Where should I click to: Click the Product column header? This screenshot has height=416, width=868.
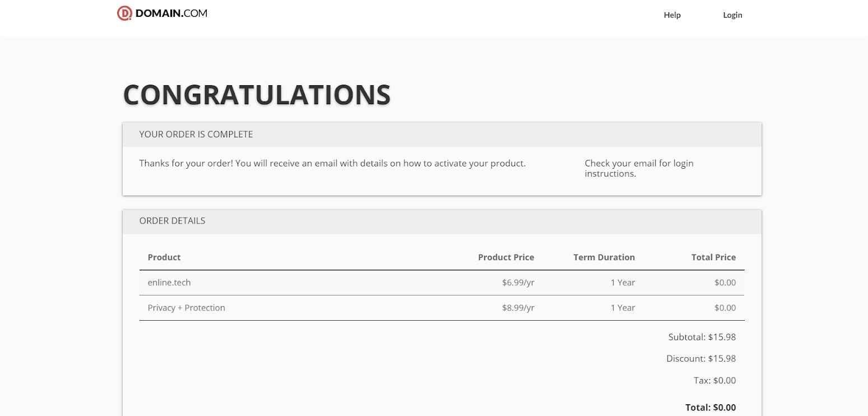tap(164, 257)
